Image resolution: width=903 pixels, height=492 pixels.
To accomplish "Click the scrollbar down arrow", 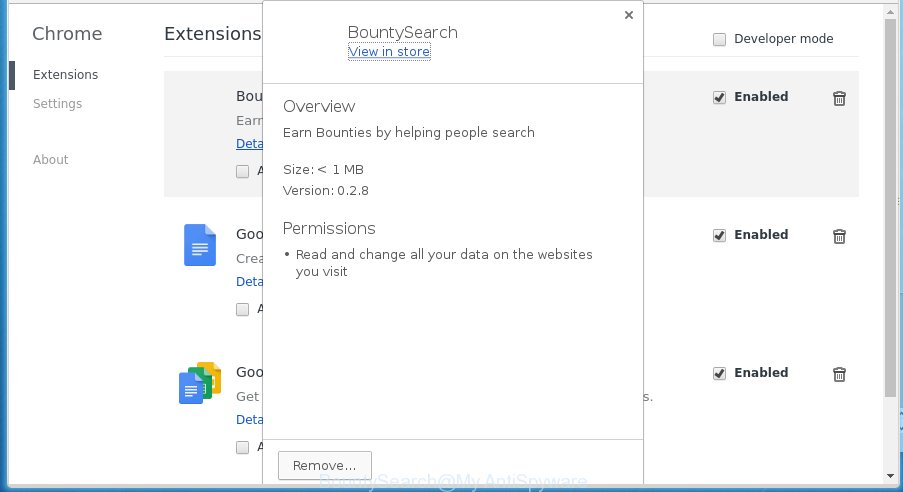I will [x=890, y=477].
